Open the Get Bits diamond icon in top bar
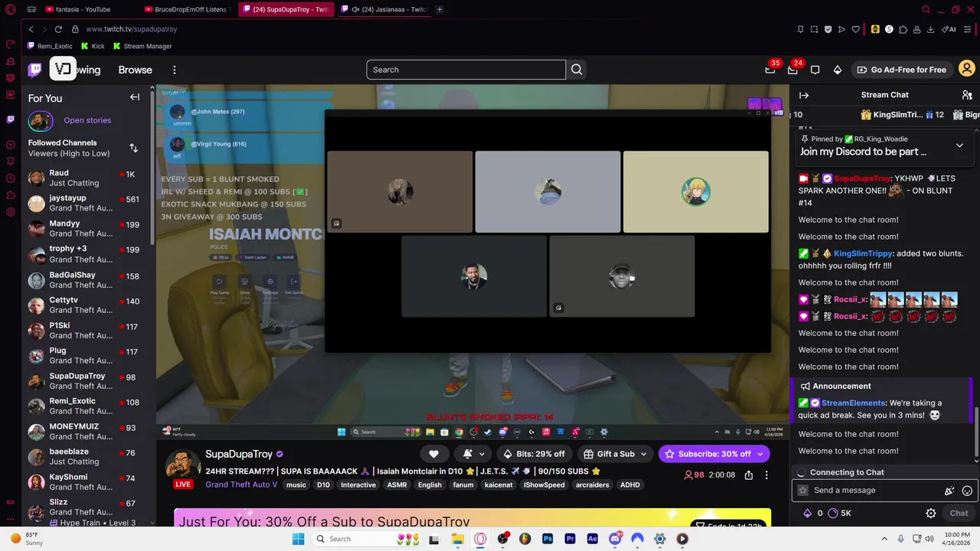Screen dimensions: 980x551 pos(838,70)
